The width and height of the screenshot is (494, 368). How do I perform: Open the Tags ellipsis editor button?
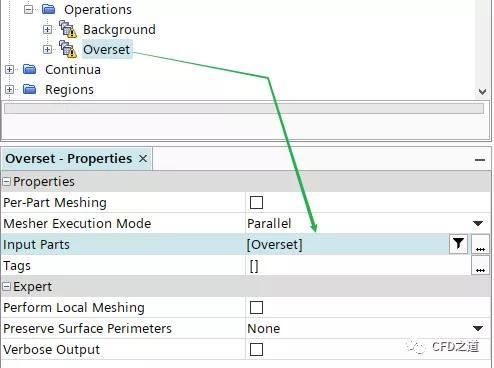click(x=480, y=265)
